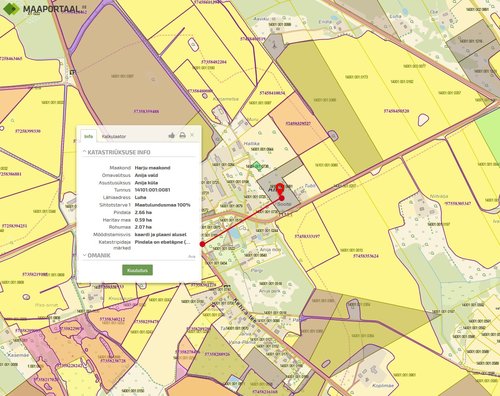
Task: Expand the Omanik section
Action: [x=97, y=255]
